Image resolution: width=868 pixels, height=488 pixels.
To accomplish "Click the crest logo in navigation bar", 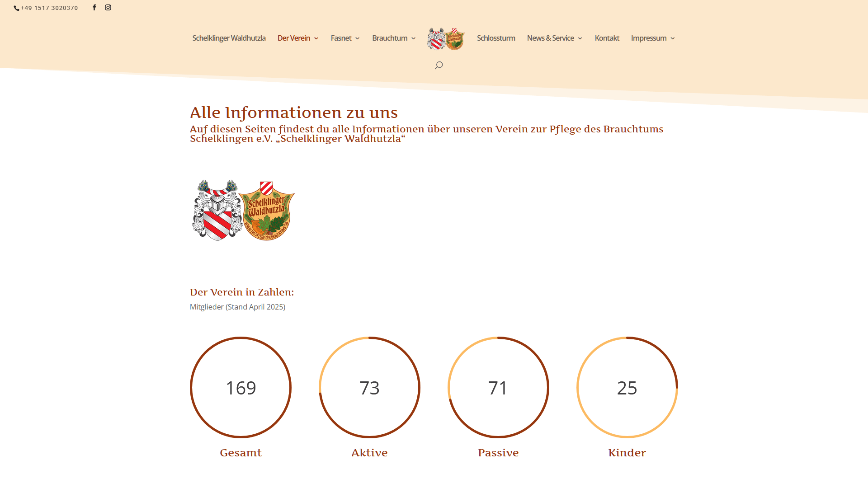I will (446, 39).
